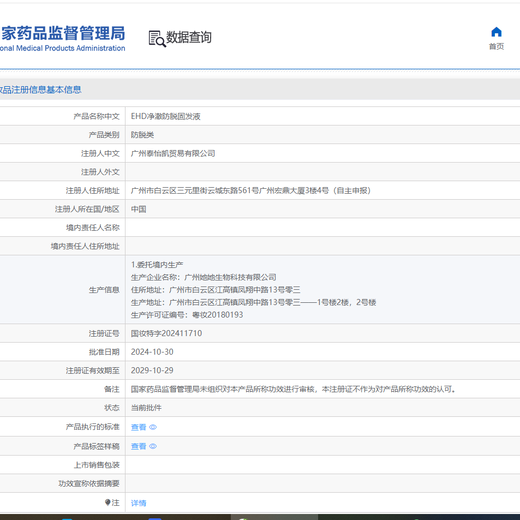
Task: Select the 当前批件 status value
Action: coord(146,408)
